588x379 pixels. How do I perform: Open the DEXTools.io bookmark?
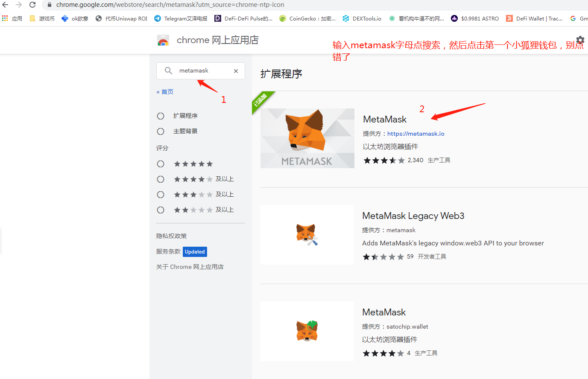[x=362, y=18]
